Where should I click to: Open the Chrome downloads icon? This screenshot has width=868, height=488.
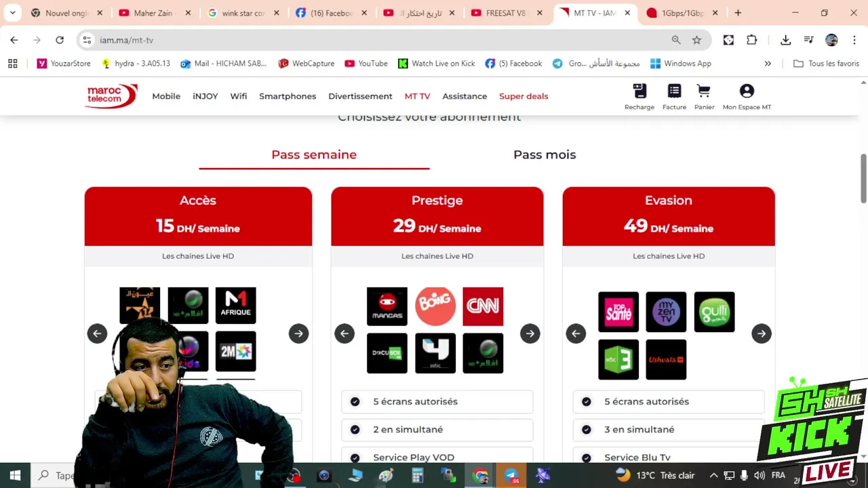(785, 40)
